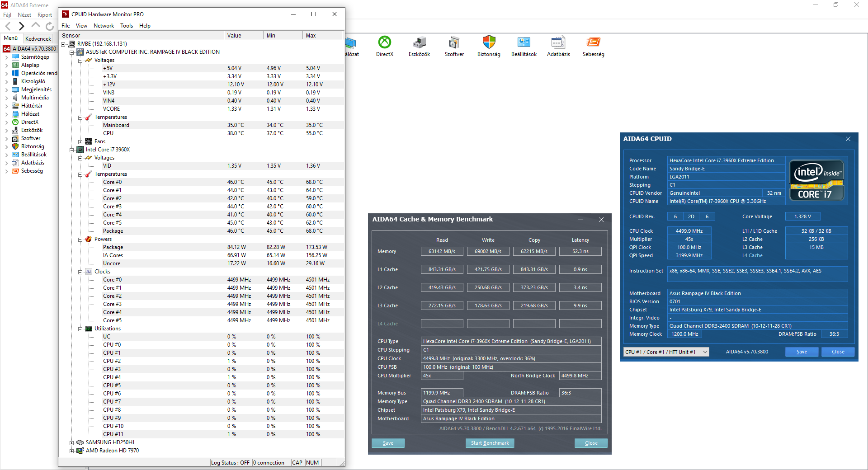Open the CPU core selector dropdown in CPUID
Screen dimensions: 868x470
click(x=666, y=352)
